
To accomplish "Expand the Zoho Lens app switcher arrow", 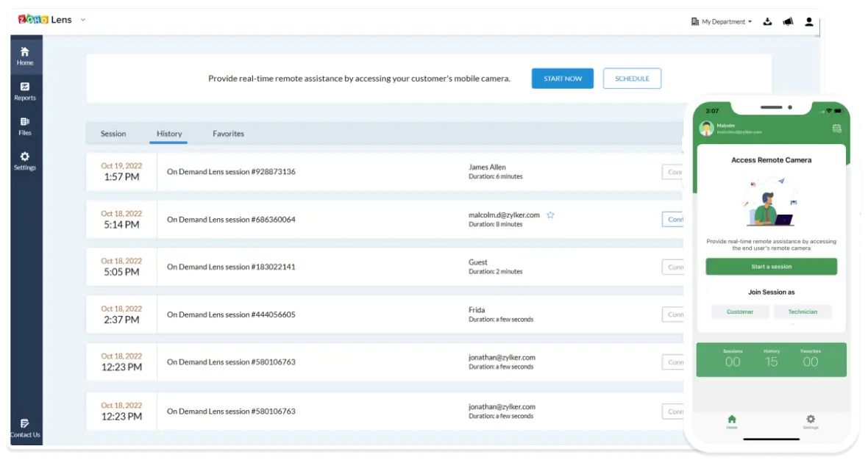I will [83, 20].
